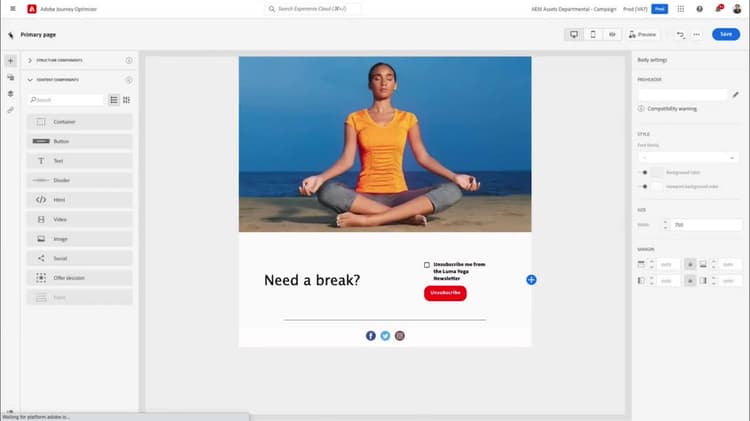The height and width of the screenshot is (421, 750).
Task: Focus the Search Experience Cloud field
Action: [312, 9]
